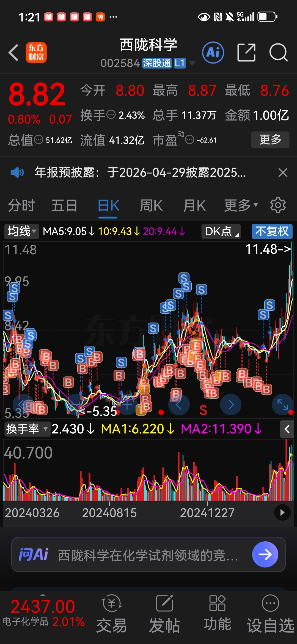This screenshot has height=644, width=297.
Task: Open 功能 features menu
Action: 217,613
